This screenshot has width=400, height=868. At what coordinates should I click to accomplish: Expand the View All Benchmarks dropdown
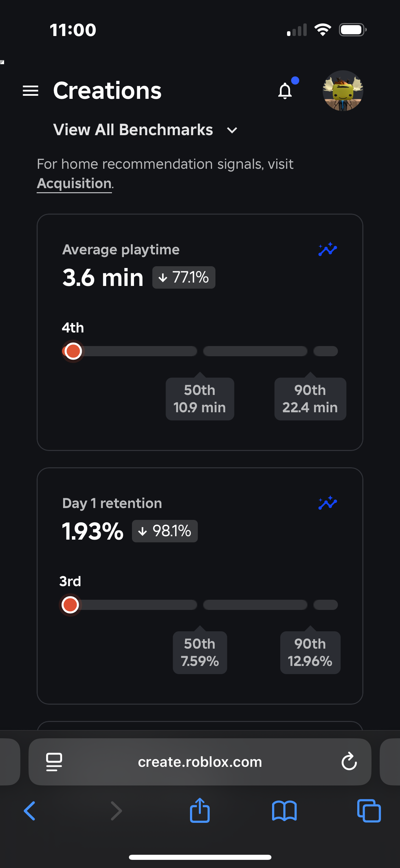pos(145,130)
